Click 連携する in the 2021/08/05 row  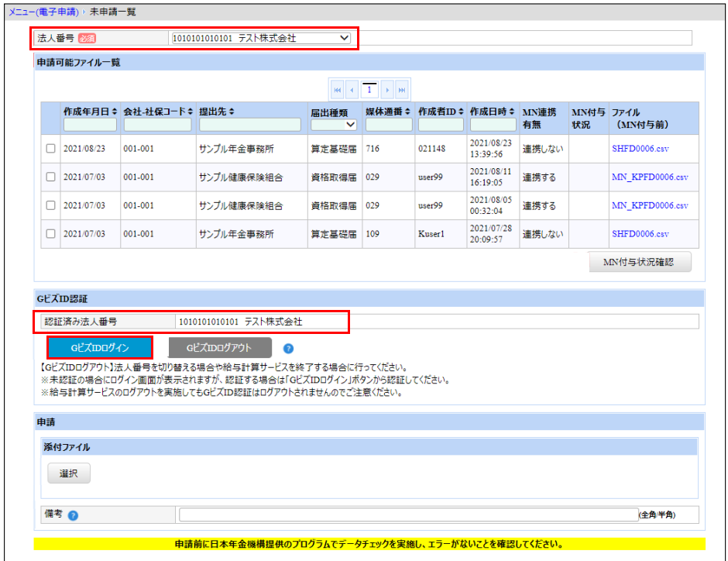tap(539, 205)
